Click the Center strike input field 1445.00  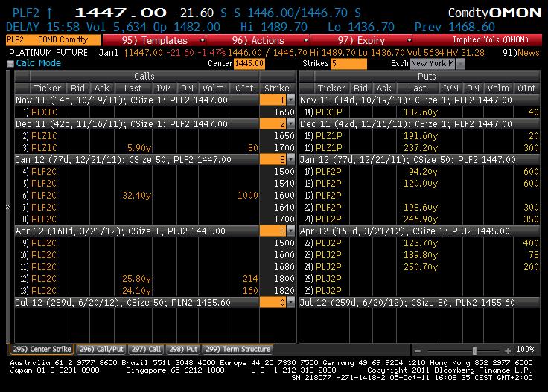point(249,63)
